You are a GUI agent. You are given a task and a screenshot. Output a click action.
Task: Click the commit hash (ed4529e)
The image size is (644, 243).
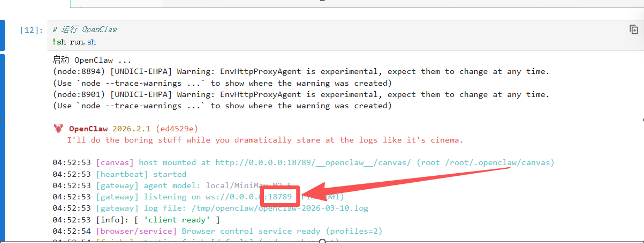point(177,129)
